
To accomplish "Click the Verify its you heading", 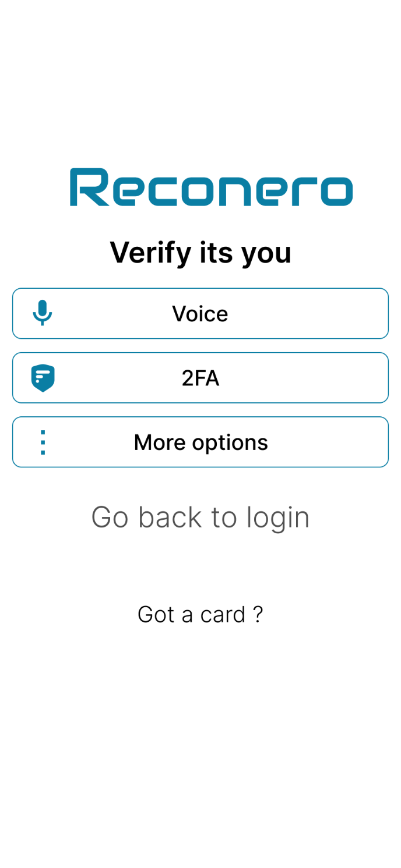I will [200, 253].
